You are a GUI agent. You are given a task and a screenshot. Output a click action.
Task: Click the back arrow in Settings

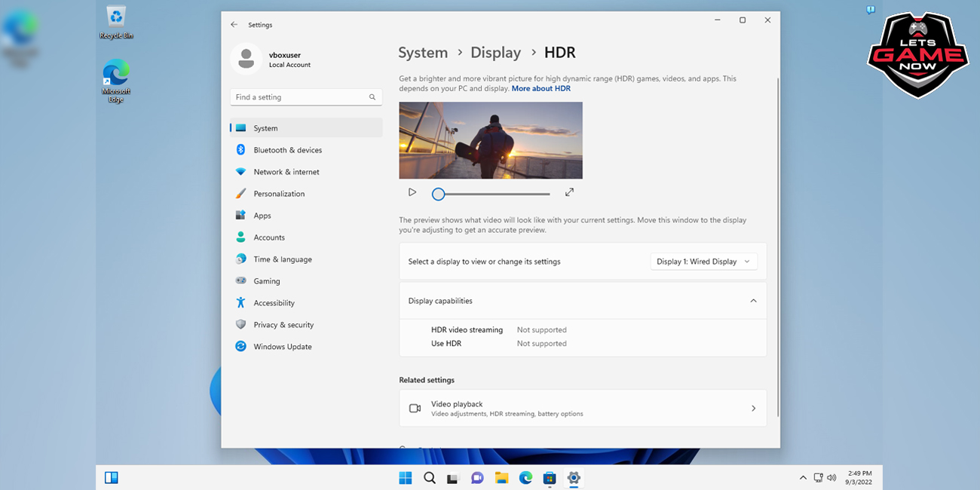[234, 25]
